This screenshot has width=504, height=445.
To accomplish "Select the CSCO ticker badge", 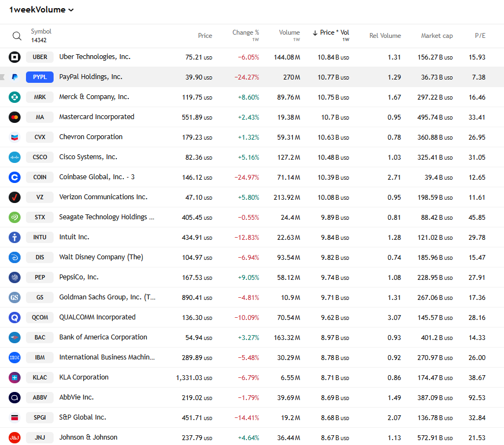I will (x=40, y=157).
